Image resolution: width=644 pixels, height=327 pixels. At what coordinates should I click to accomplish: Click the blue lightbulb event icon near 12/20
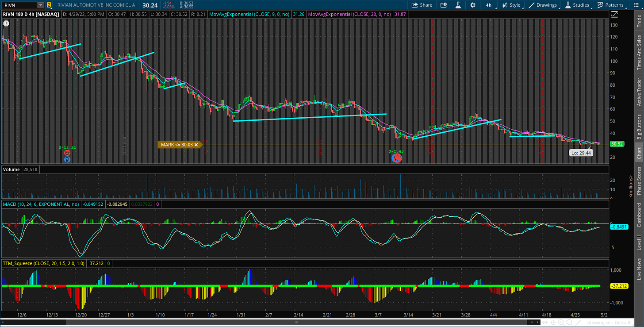[67, 159]
